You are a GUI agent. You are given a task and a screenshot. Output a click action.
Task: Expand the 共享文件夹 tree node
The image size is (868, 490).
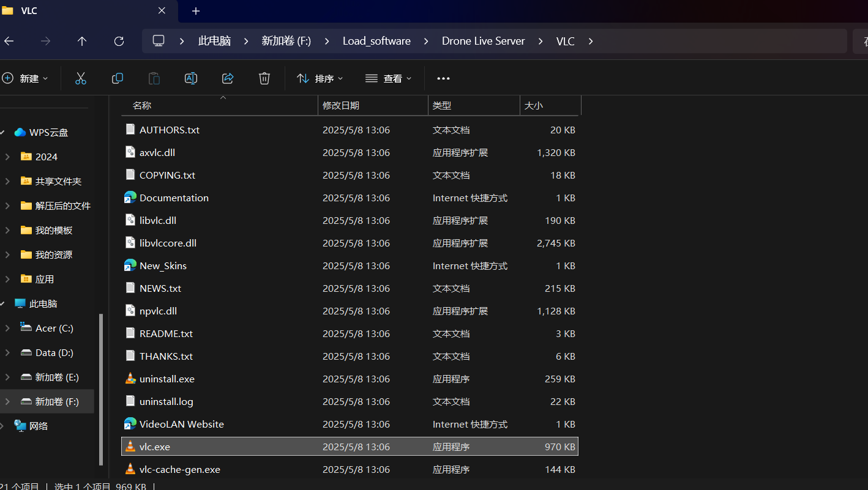[x=7, y=181]
